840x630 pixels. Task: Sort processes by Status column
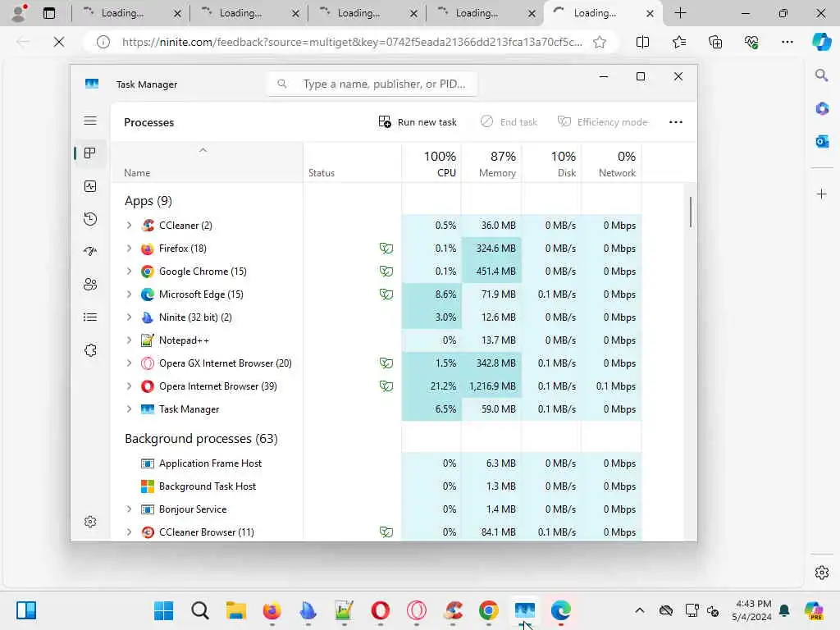(352, 162)
